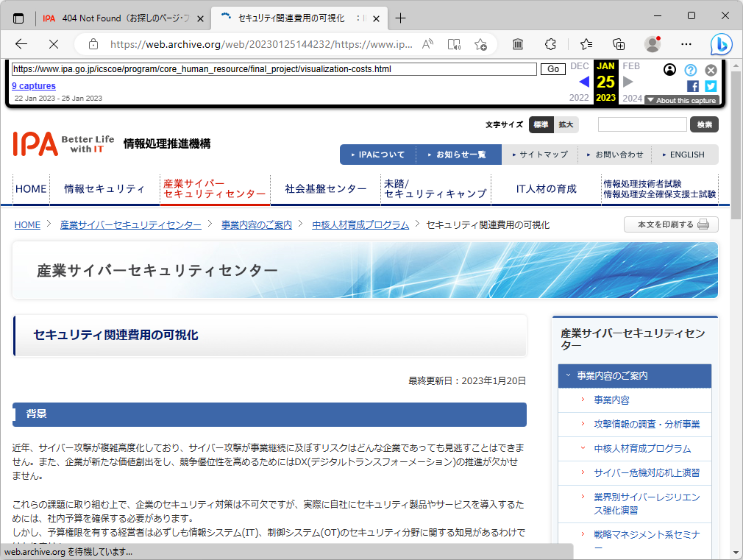This screenshot has height=560, width=743.
Task: Click the 本文を印刷する button
Action: coord(670,224)
